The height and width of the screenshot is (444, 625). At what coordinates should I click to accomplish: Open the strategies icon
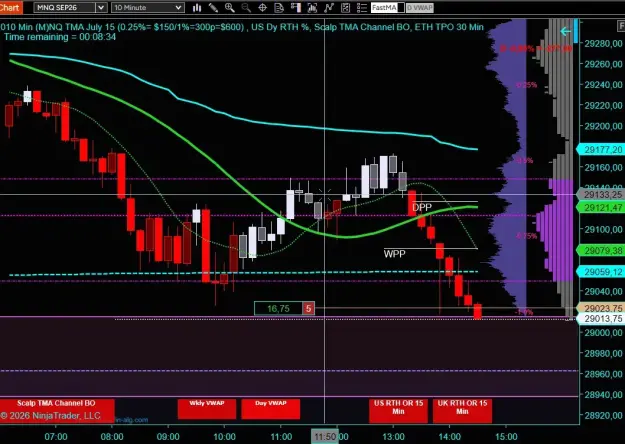click(x=329, y=7)
